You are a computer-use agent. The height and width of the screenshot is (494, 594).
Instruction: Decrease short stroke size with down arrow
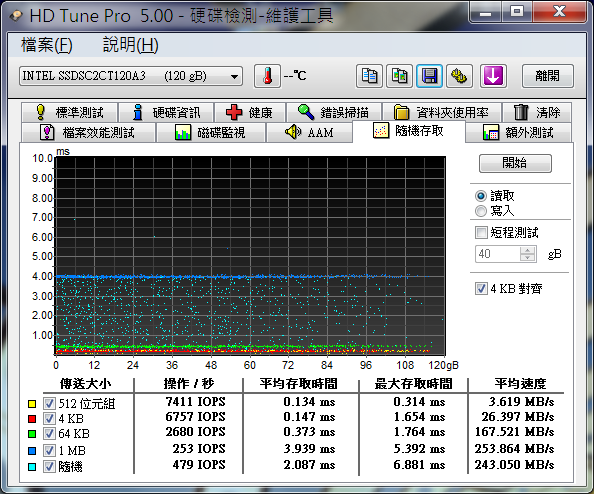(527, 258)
